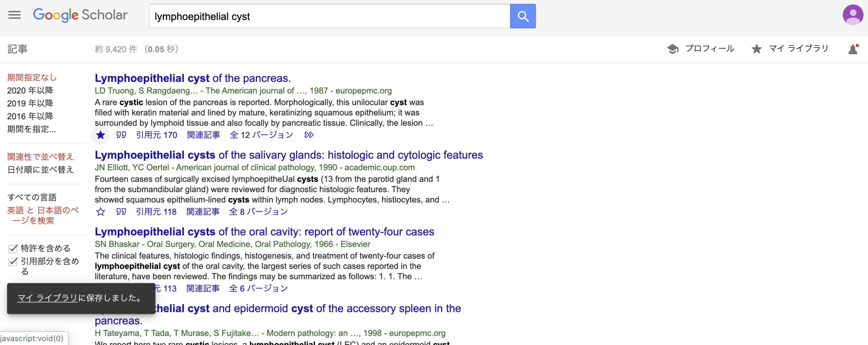Screen dimensions: 868x345
Task: Open cite quote icon for pancreas article
Action: (121, 135)
